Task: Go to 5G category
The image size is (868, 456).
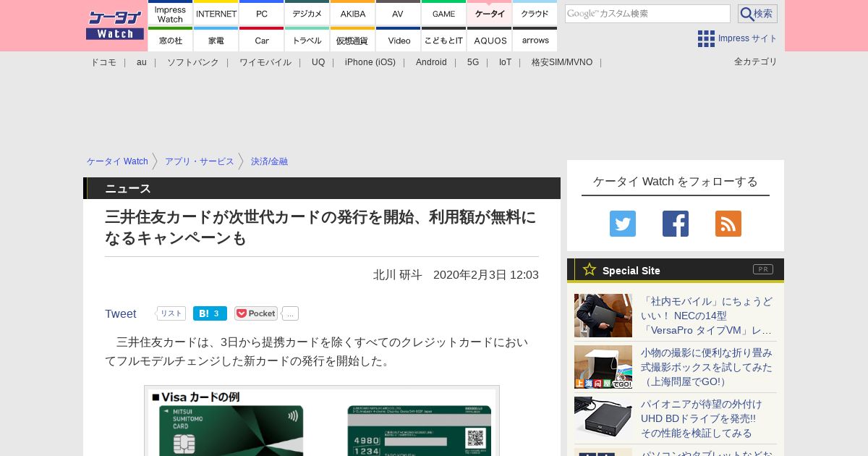Action: (473, 62)
